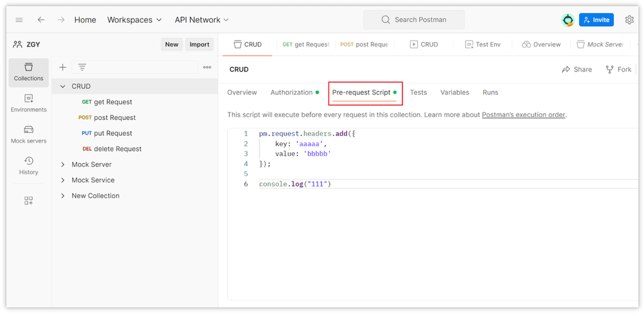Collapse the CRUD collection

63,86
